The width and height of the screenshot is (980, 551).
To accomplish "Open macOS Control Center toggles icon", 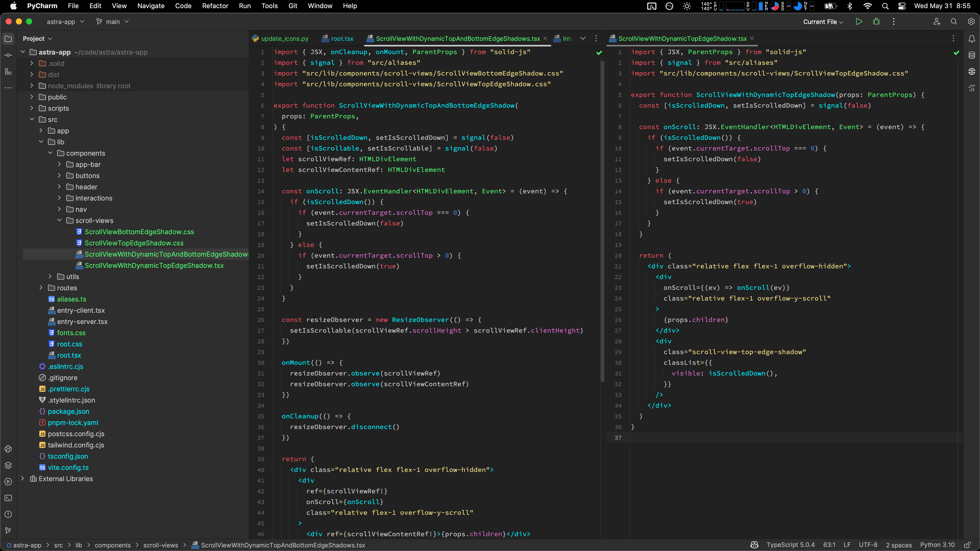I will coord(902,6).
